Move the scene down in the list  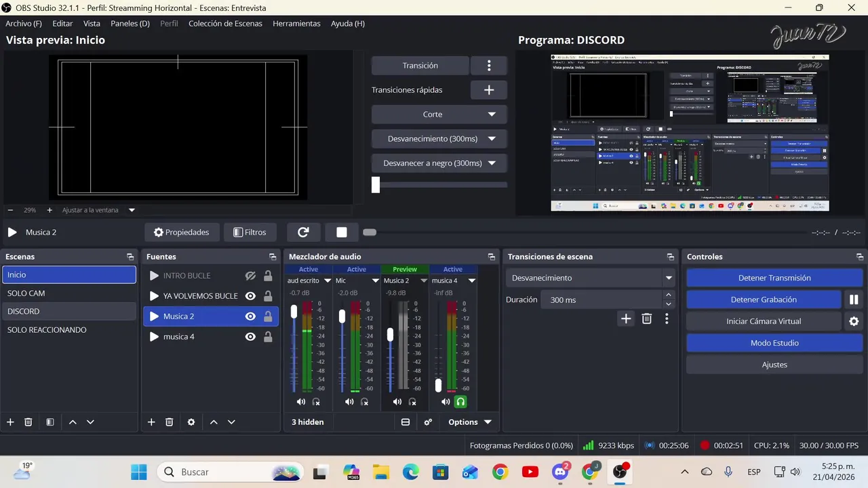[90, 422]
